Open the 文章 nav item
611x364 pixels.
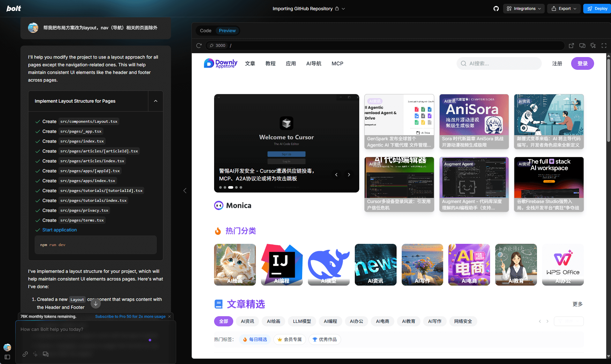[x=250, y=63]
